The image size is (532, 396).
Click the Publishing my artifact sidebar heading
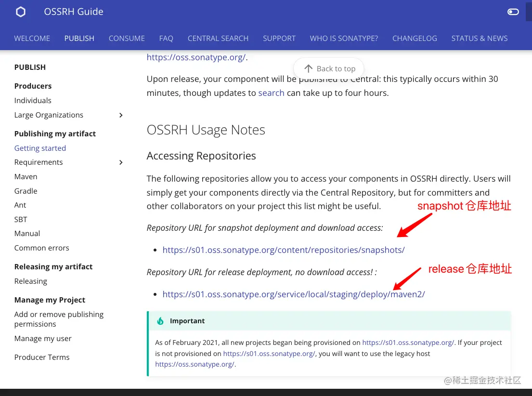(x=55, y=133)
